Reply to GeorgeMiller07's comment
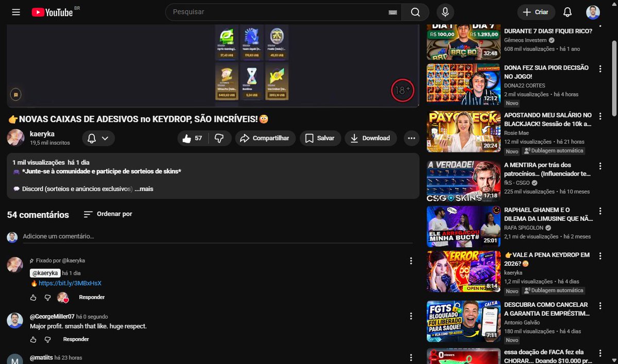This screenshot has width=618, height=364. point(76,339)
